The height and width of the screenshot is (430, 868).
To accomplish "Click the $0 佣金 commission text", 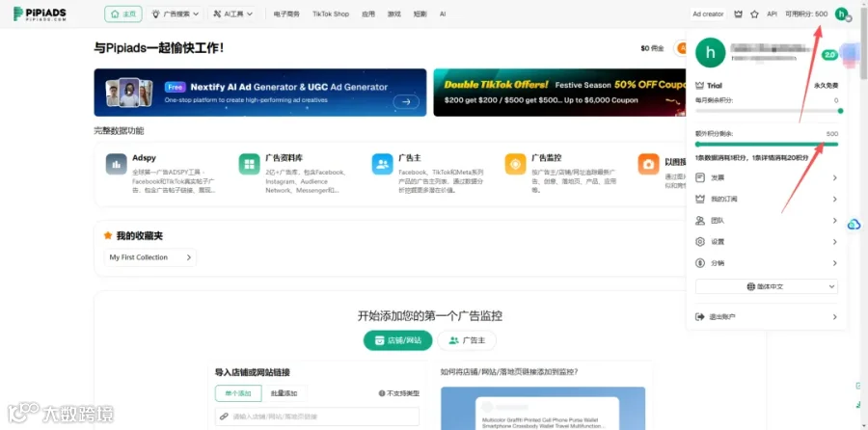I will tap(652, 48).
